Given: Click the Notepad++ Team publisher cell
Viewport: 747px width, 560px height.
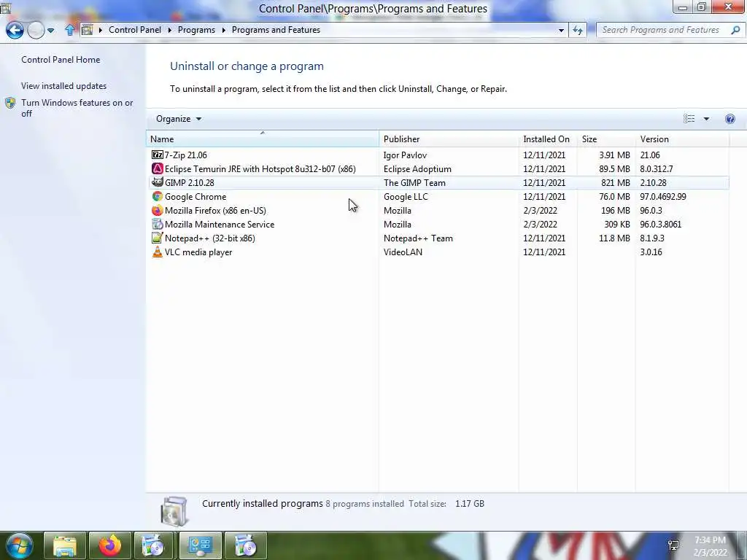Looking at the screenshot, I should (x=418, y=238).
